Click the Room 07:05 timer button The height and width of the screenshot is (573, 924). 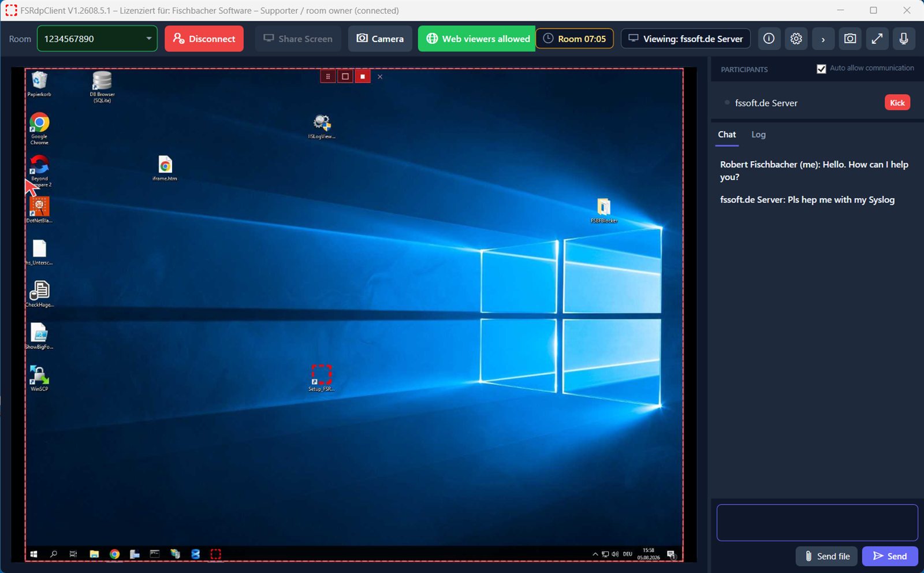[x=575, y=39]
